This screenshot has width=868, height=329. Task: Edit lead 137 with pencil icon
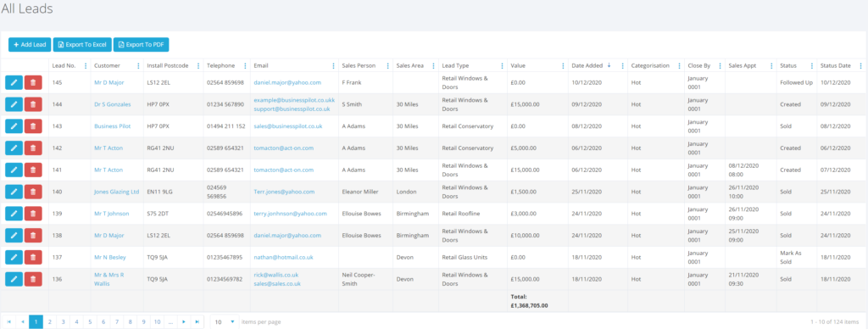pyautogui.click(x=14, y=258)
